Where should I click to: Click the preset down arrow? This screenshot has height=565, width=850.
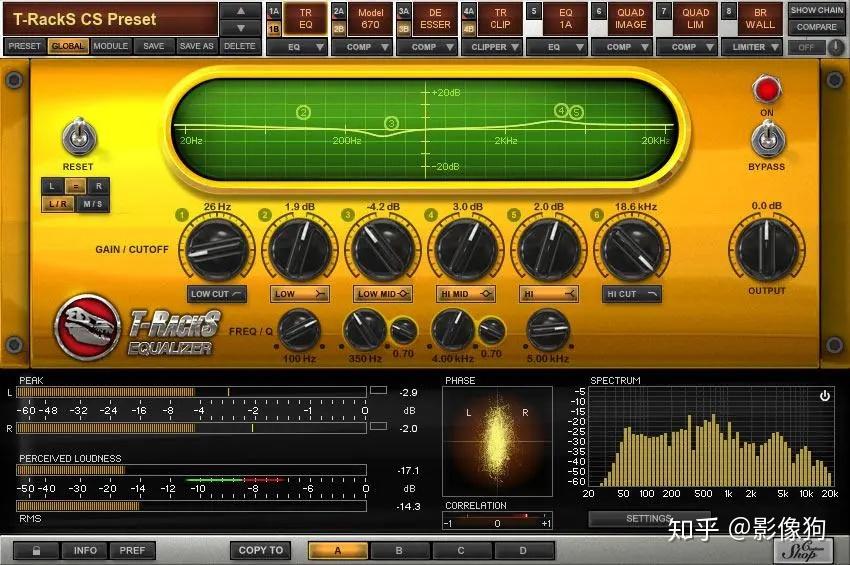pyautogui.click(x=241, y=28)
